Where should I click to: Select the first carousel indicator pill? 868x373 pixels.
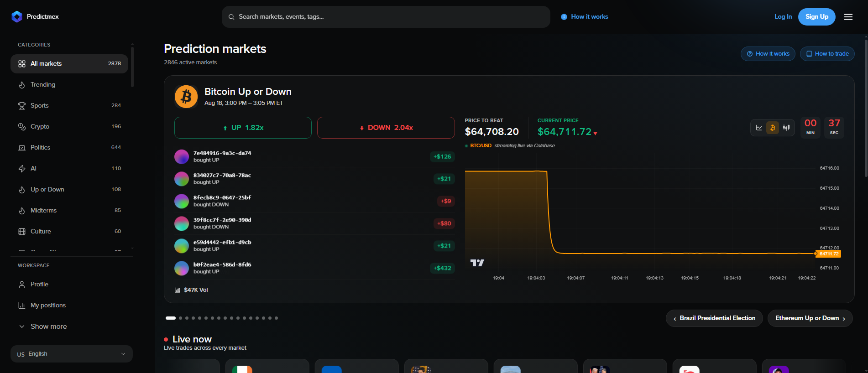click(171, 318)
